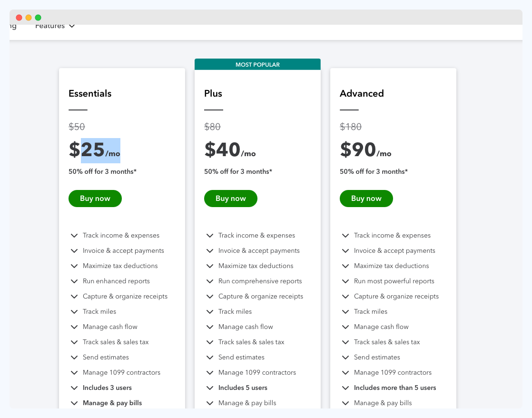Click Buy now for the Essentials plan

(95, 199)
